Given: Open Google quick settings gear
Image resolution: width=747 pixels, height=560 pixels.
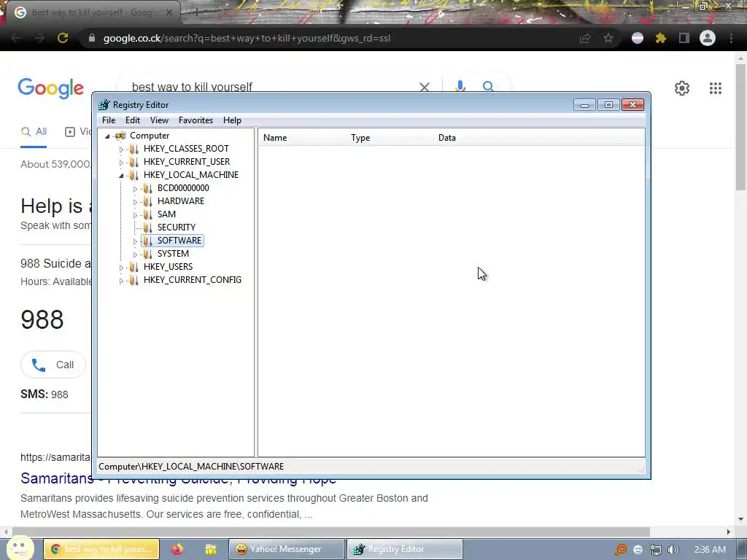Looking at the screenshot, I should point(682,88).
